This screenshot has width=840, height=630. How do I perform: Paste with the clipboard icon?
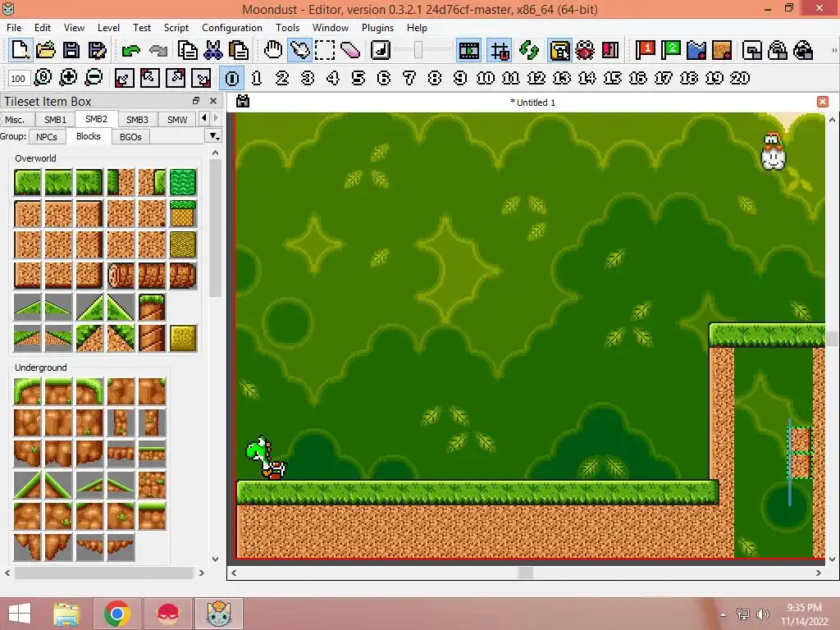pyautogui.click(x=239, y=50)
